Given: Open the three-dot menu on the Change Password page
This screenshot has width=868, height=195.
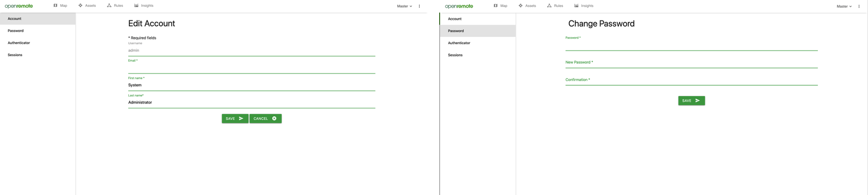Looking at the screenshot, I should point(859,6).
